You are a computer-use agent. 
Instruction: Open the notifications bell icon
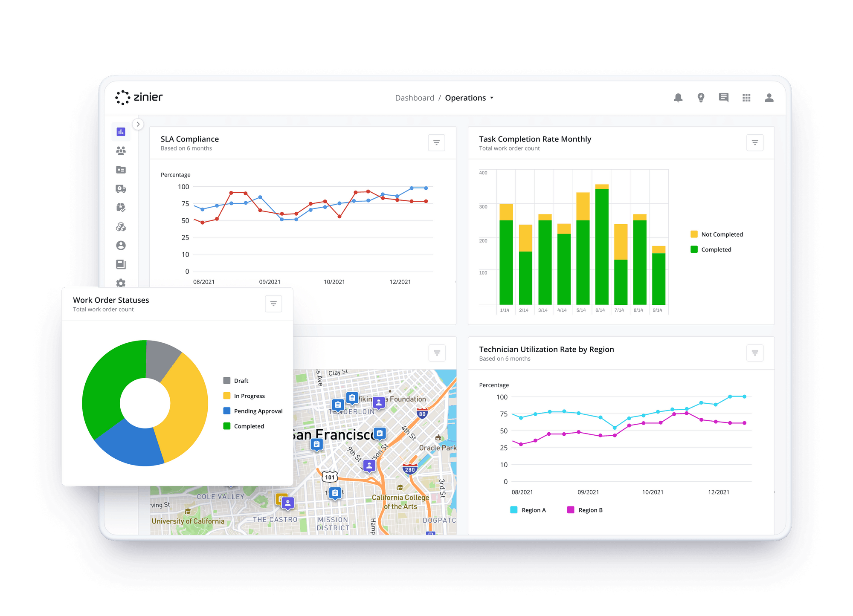[x=678, y=98]
